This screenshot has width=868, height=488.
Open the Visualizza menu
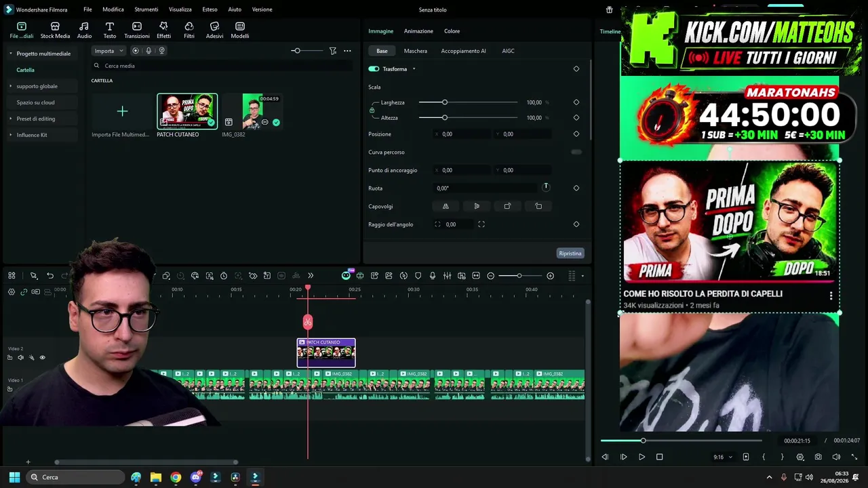pyautogui.click(x=180, y=9)
